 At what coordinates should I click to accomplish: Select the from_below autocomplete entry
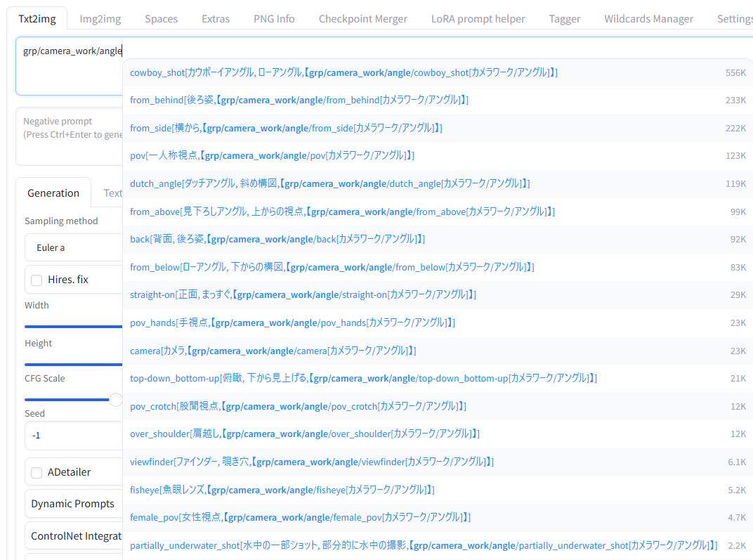[332, 267]
